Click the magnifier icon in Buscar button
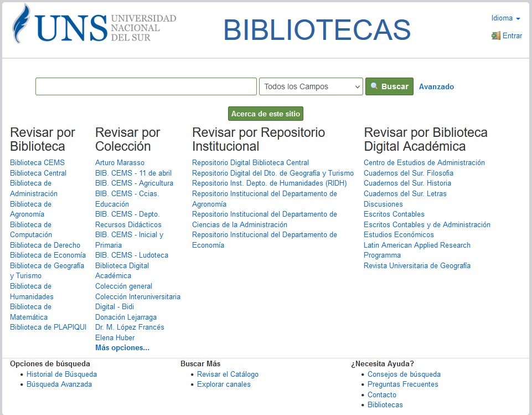Viewport: 532px width, 415px height. click(x=374, y=86)
